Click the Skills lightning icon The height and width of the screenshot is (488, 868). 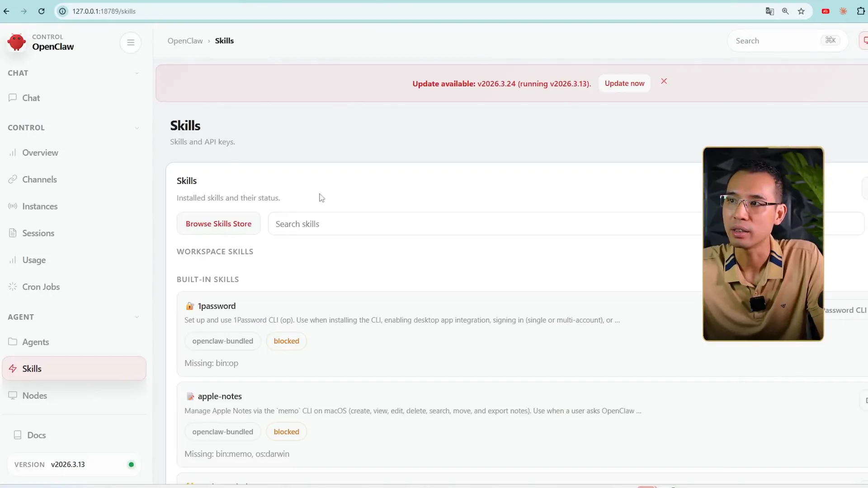(13, 368)
